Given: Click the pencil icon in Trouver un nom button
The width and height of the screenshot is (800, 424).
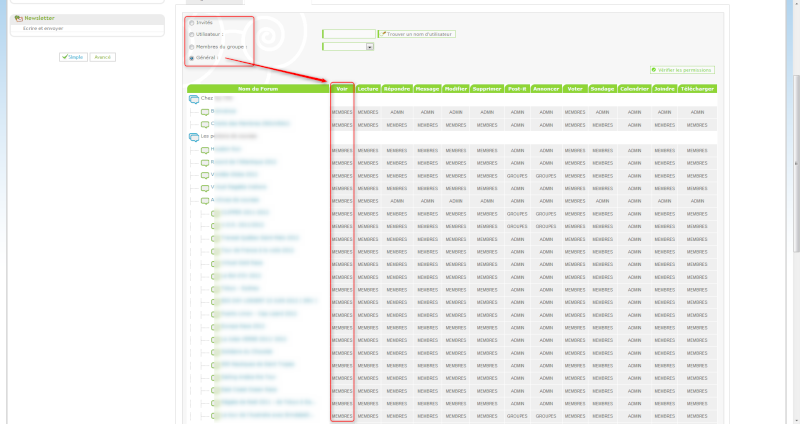Looking at the screenshot, I should coord(383,34).
